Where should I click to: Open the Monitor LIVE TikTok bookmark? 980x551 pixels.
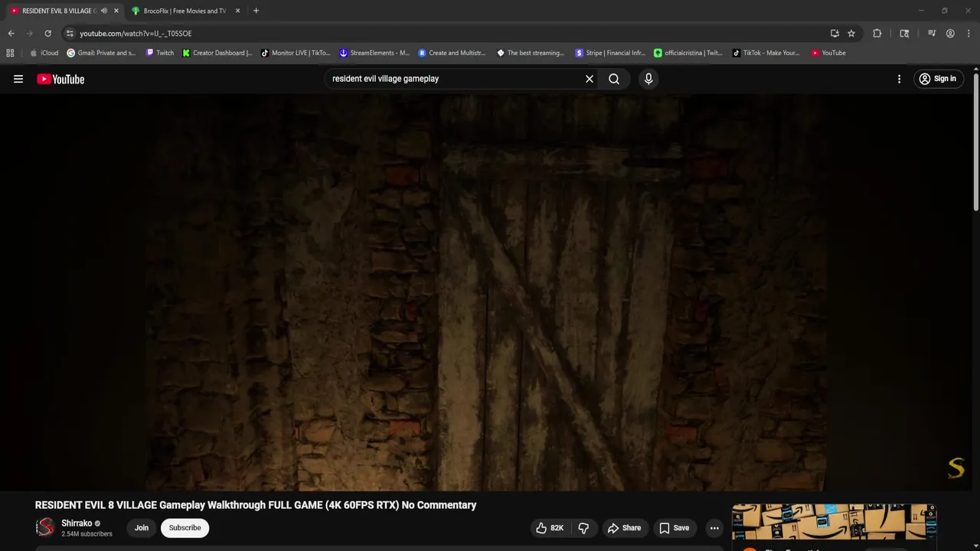pos(296,53)
